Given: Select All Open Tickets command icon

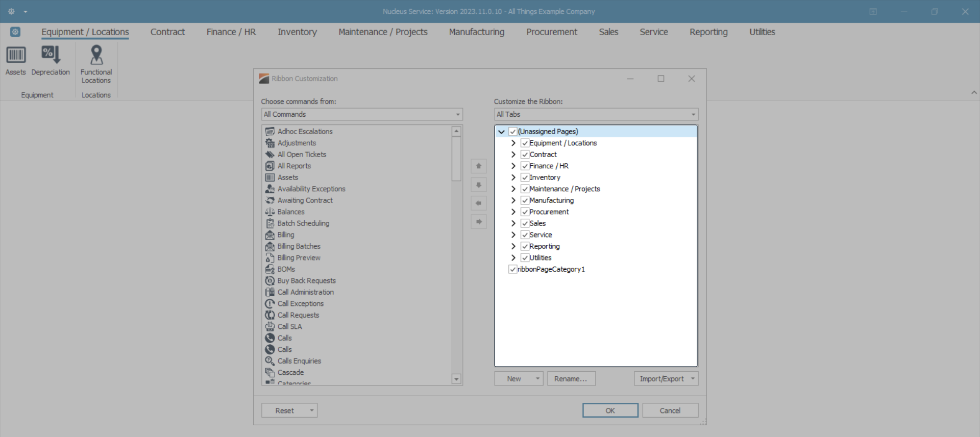Looking at the screenshot, I should click(x=270, y=155).
